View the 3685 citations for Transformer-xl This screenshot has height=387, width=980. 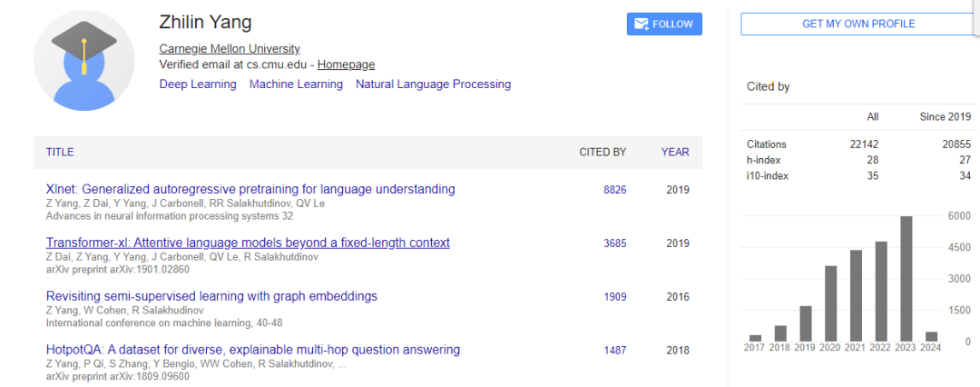(x=614, y=243)
